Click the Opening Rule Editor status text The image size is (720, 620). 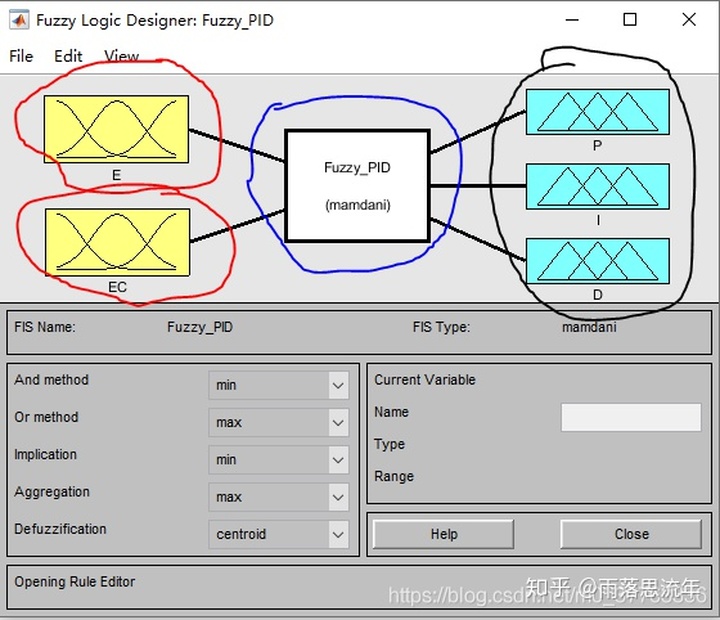coord(75,582)
